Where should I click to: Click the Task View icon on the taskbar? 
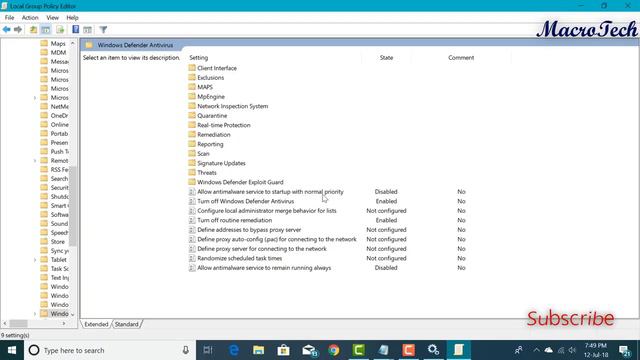pyautogui.click(x=208, y=350)
